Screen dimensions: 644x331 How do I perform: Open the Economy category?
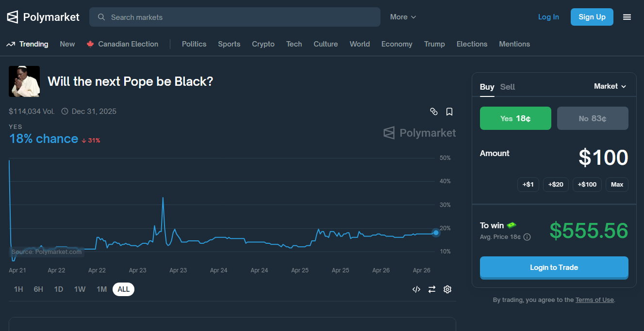click(397, 44)
